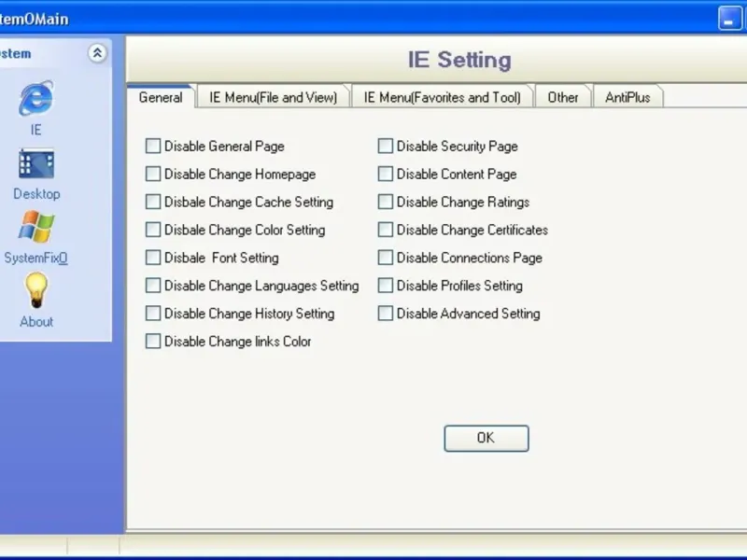Switch to the Other tab
Viewport: 747px width, 560px height.
pos(563,97)
